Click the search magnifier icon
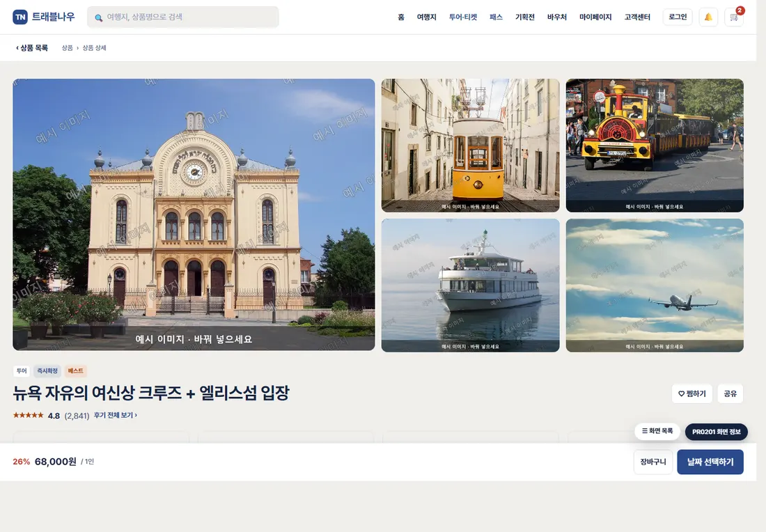766x532 pixels. click(x=99, y=17)
